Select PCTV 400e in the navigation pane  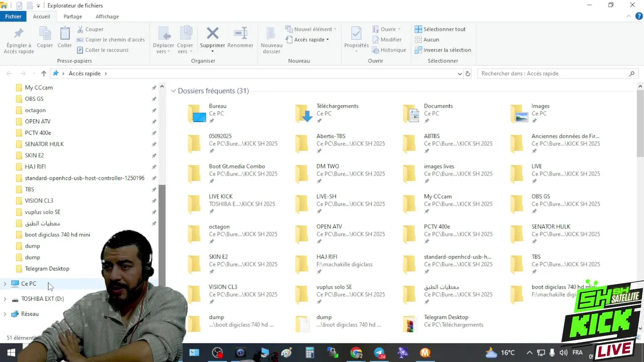point(38,133)
